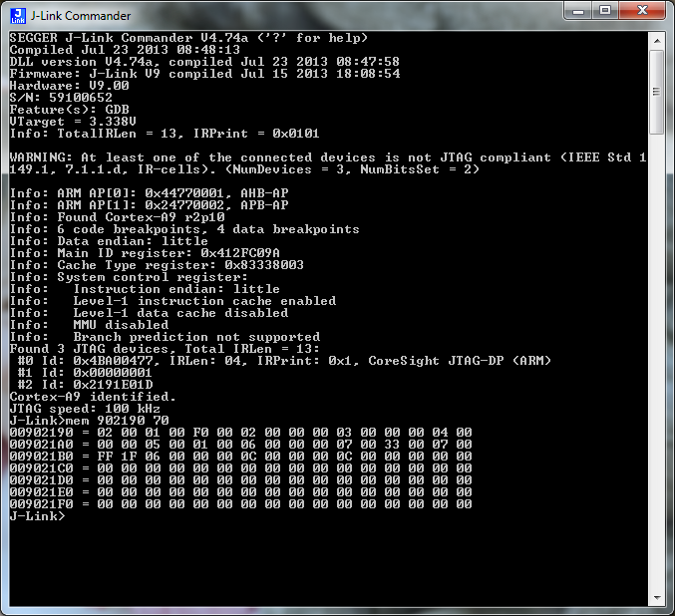The width and height of the screenshot is (675, 616).
Task: Click the memory row at address 009021F0
Action: click(x=240, y=504)
